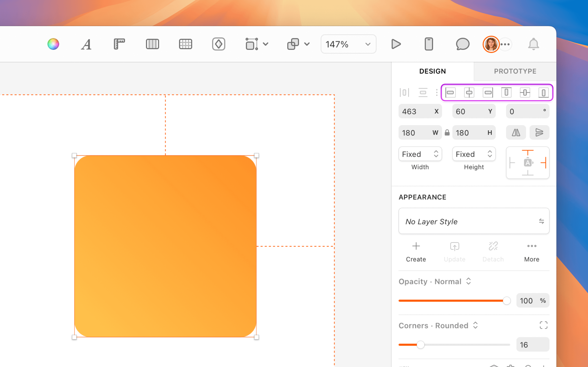
Task: Open the boolean operations dropdown
Action: tap(307, 44)
